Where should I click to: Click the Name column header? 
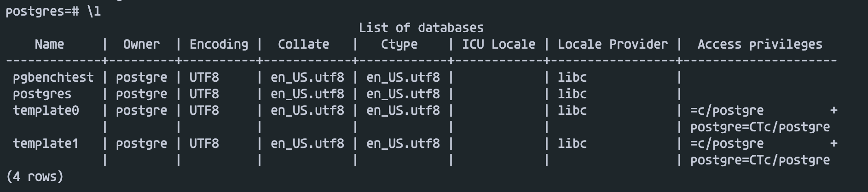[49, 45]
